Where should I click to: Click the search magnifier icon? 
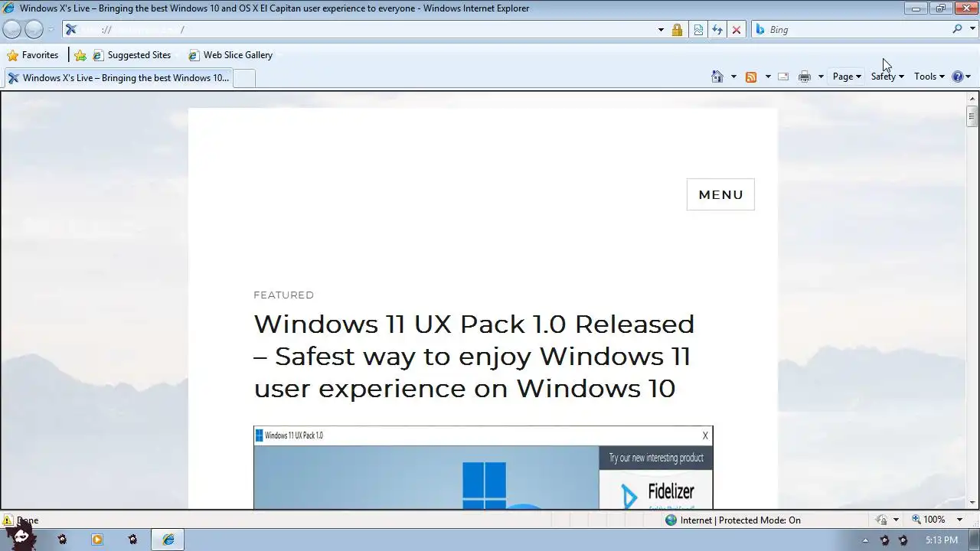click(957, 29)
